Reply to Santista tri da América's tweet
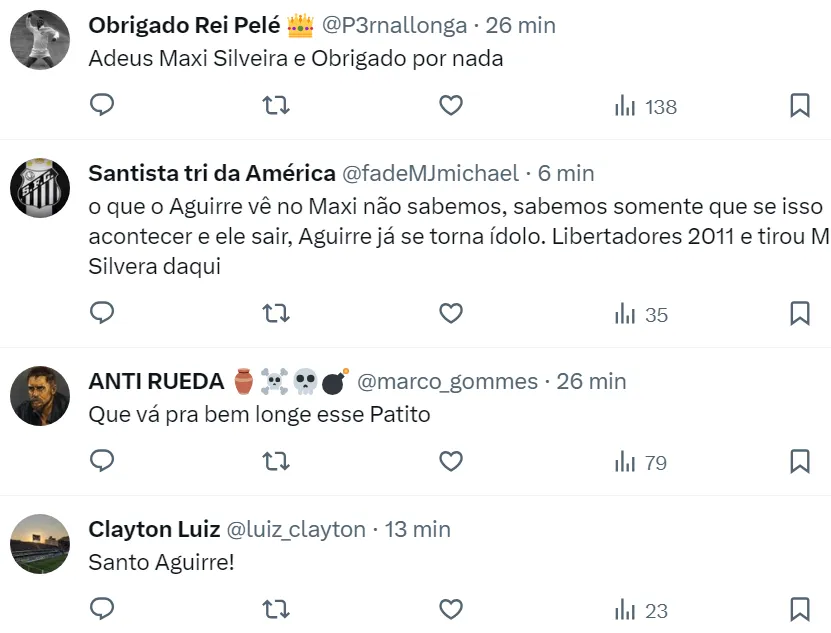Screen dimensions: 831x633 (x=102, y=314)
